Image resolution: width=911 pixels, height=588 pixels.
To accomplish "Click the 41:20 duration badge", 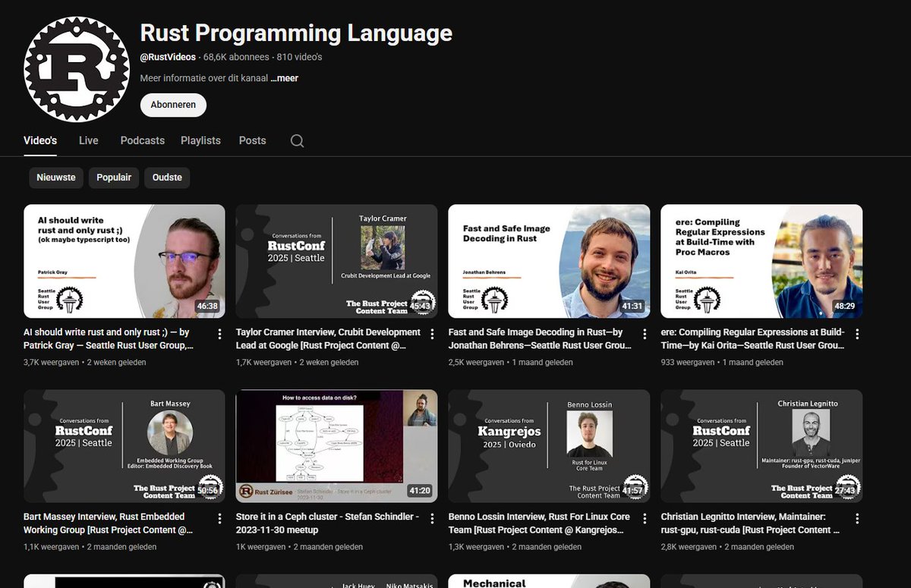I will (x=420, y=491).
